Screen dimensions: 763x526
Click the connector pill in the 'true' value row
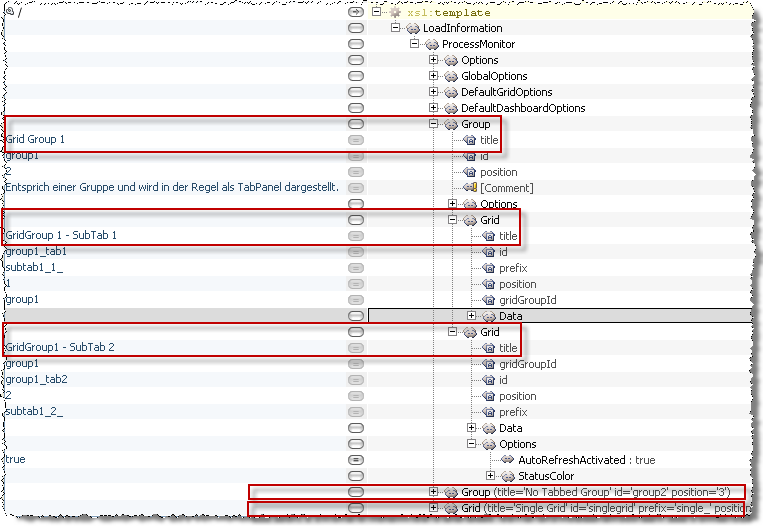(x=356, y=459)
